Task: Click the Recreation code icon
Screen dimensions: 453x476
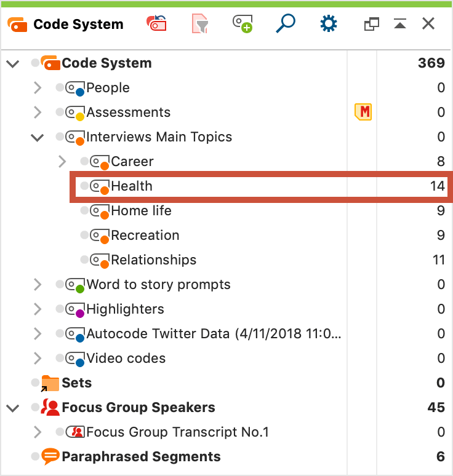Action: pyautogui.click(x=99, y=236)
